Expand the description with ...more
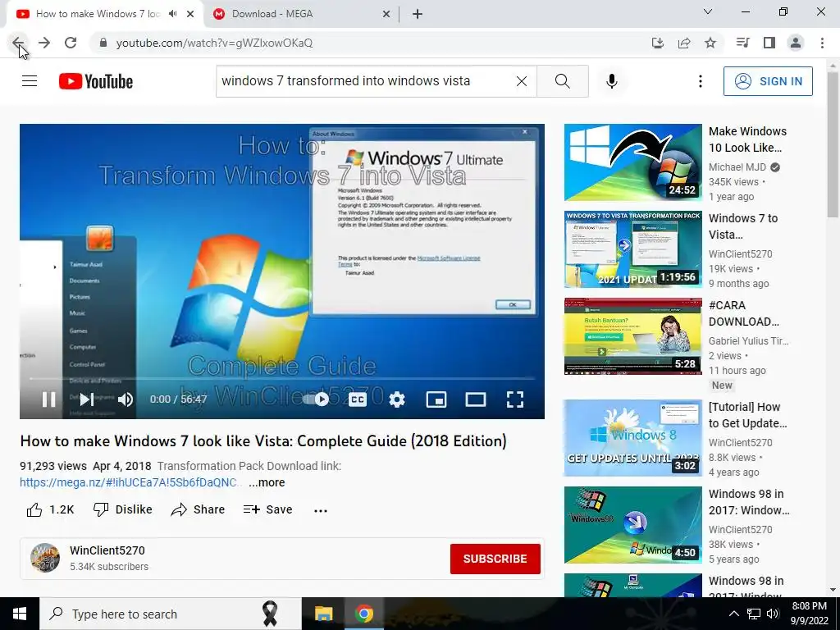Viewport: 840px width, 630px height. [x=267, y=482]
